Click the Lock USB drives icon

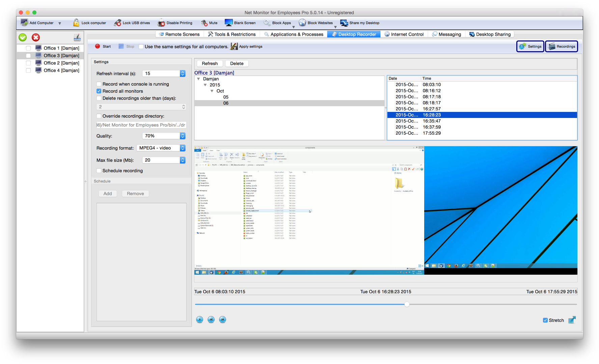117,23
